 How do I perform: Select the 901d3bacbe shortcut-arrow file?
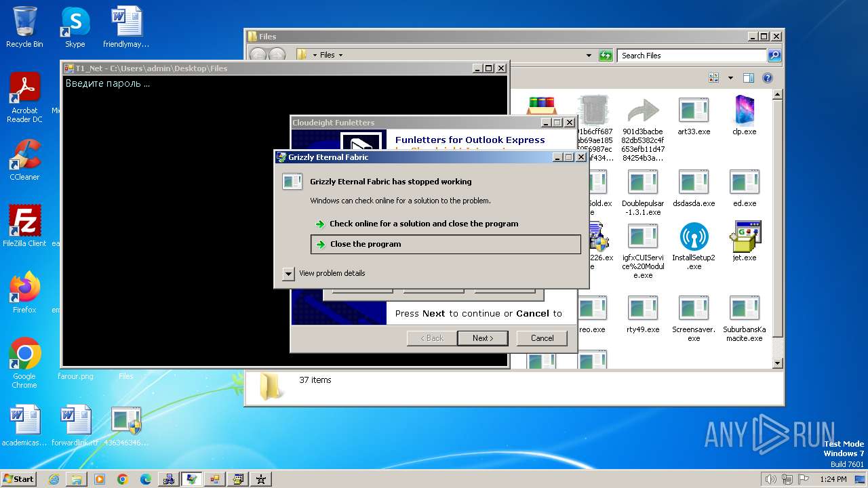643,129
